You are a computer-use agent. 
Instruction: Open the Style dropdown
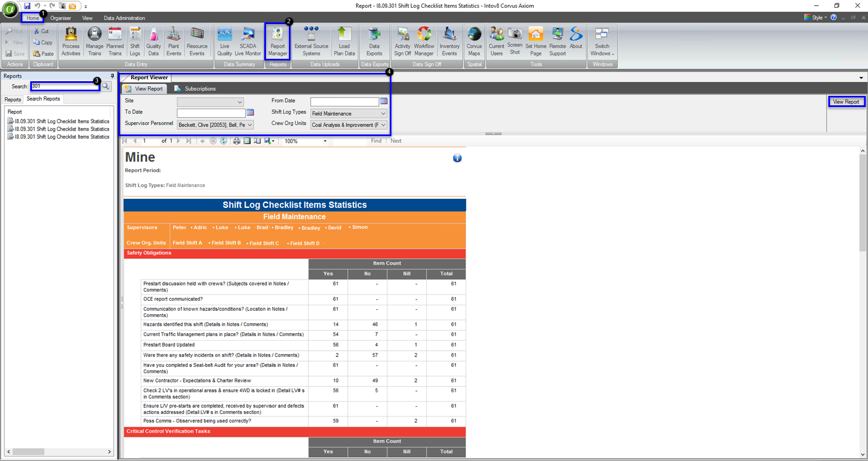pyautogui.click(x=815, y=17)
